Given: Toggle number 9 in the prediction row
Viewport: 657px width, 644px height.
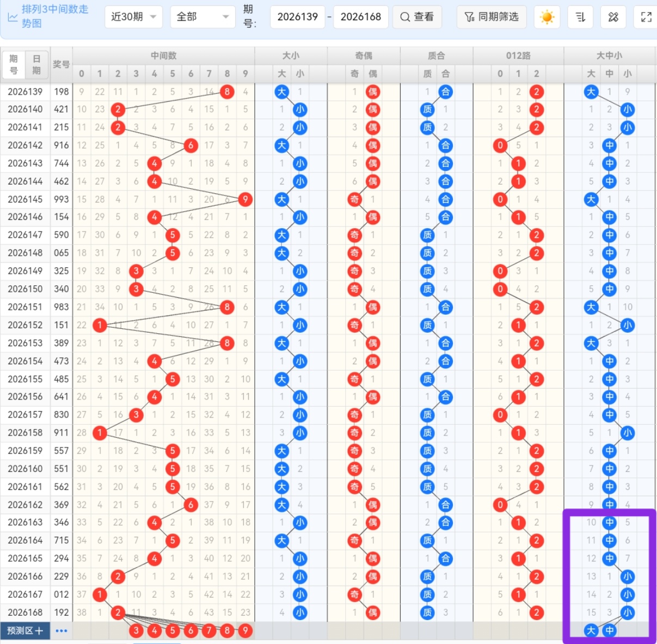Looking at the screenshot, I should [x=245, y=630].
